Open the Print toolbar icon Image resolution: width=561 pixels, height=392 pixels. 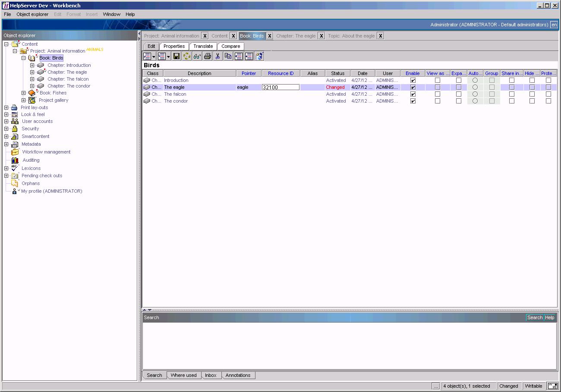click(x=208, y=56)
